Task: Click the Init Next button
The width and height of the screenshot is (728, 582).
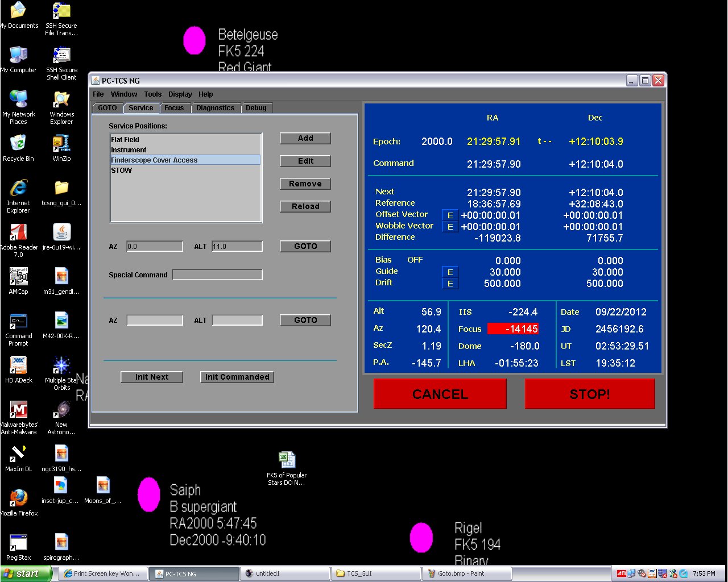Action: [152, 377]
